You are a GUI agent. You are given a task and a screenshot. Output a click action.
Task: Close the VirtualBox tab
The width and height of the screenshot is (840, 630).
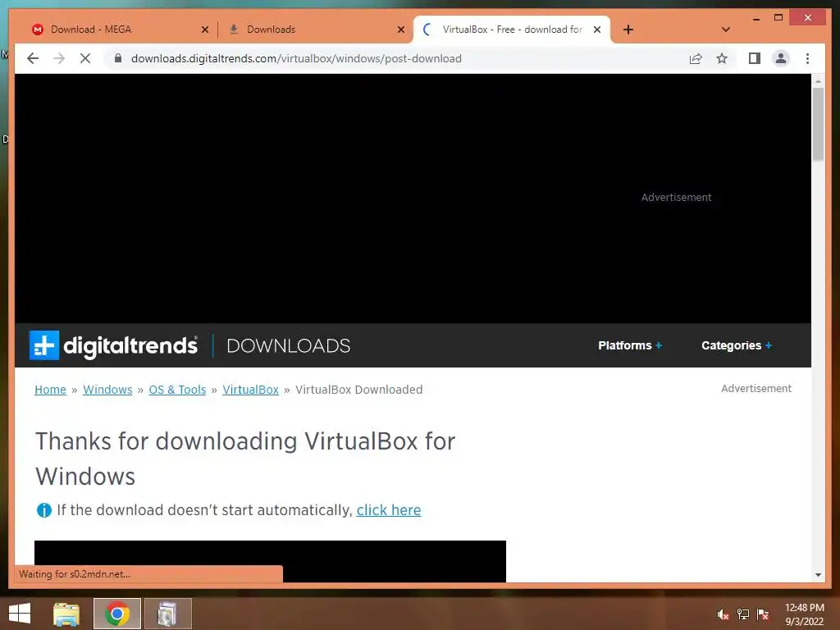(x=597, y=30)
